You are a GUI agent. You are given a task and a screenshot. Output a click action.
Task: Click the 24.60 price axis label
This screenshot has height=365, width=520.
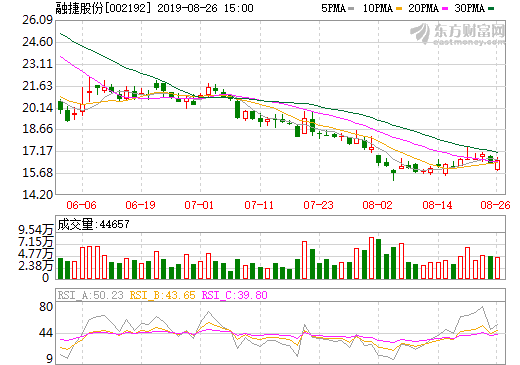37,42
